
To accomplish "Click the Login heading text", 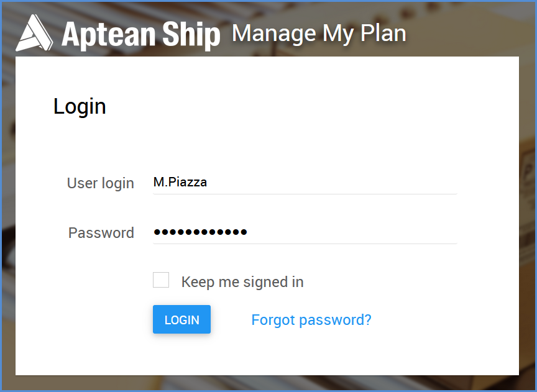I will click(x=80, y=106).
